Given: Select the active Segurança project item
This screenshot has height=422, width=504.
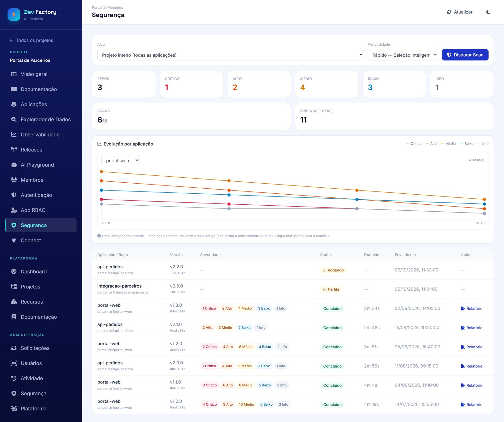Looking at the screenshot, I should (41, 225).
